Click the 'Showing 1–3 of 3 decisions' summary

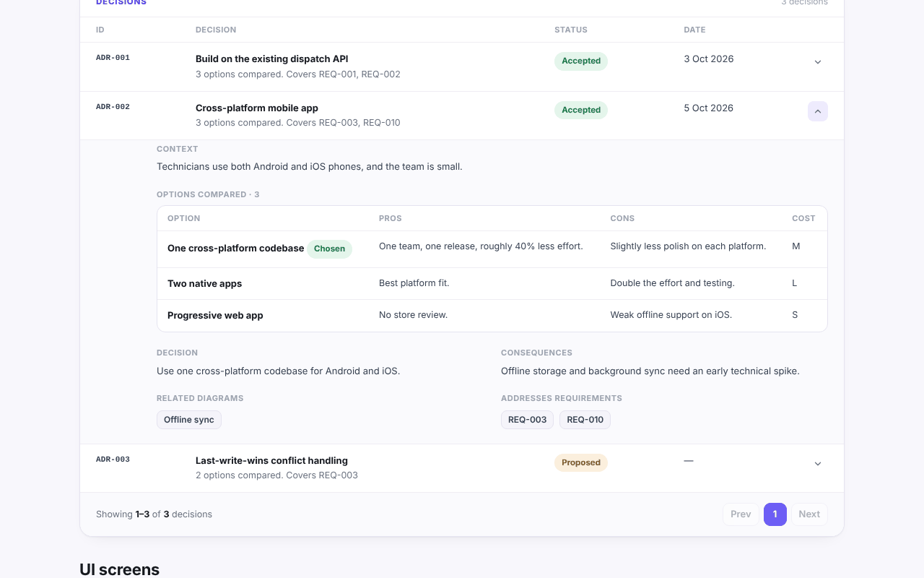pos(154,514)
